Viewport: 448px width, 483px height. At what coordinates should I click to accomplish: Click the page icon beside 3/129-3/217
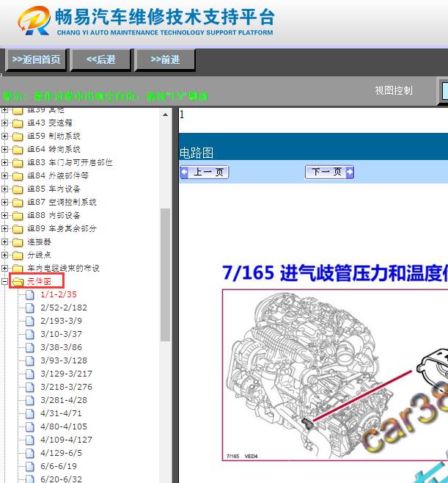pos(30,374)
